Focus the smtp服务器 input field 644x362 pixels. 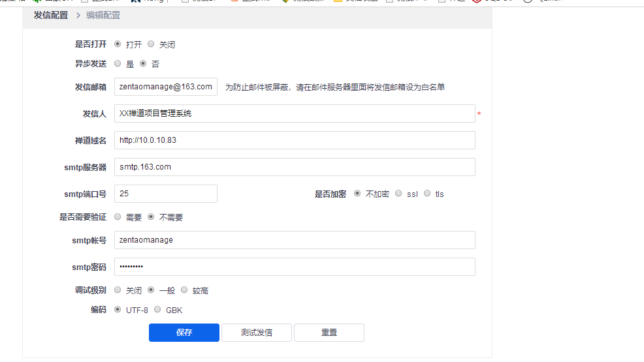coord(295,167)
